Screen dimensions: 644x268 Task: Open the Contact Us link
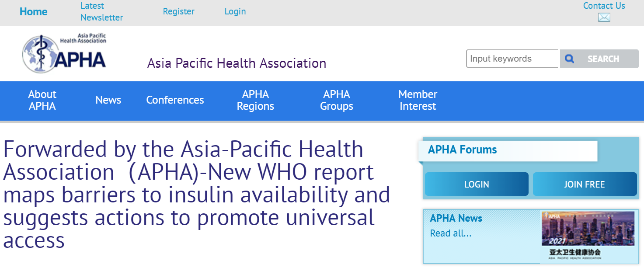tap(604, 6)
